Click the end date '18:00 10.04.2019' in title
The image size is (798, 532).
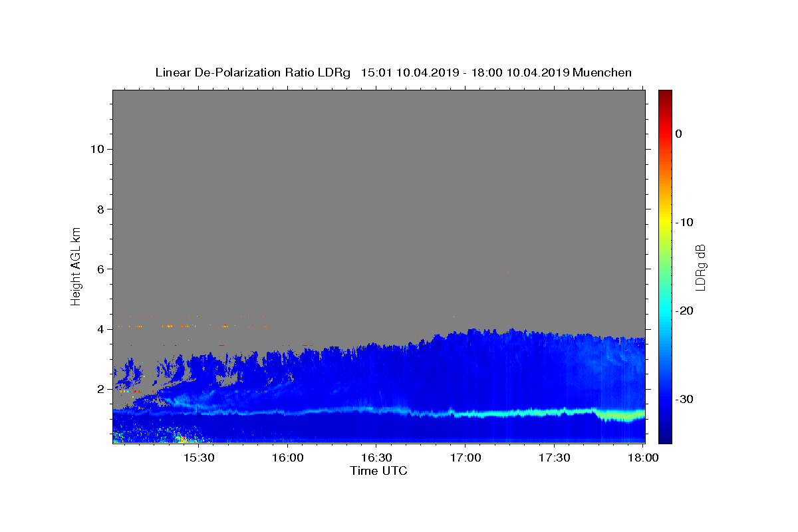pyautogui.click(x=519, y=72)
